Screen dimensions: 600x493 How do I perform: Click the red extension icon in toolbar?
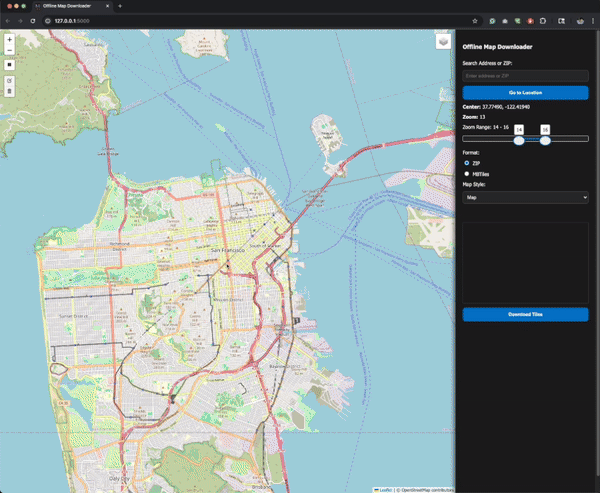click(x=530, y=21)
